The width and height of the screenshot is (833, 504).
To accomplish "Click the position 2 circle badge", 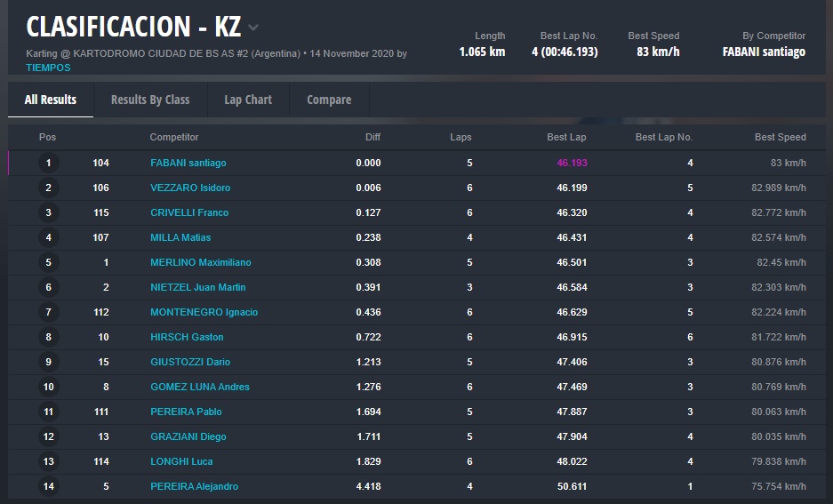I will (48, 188).
